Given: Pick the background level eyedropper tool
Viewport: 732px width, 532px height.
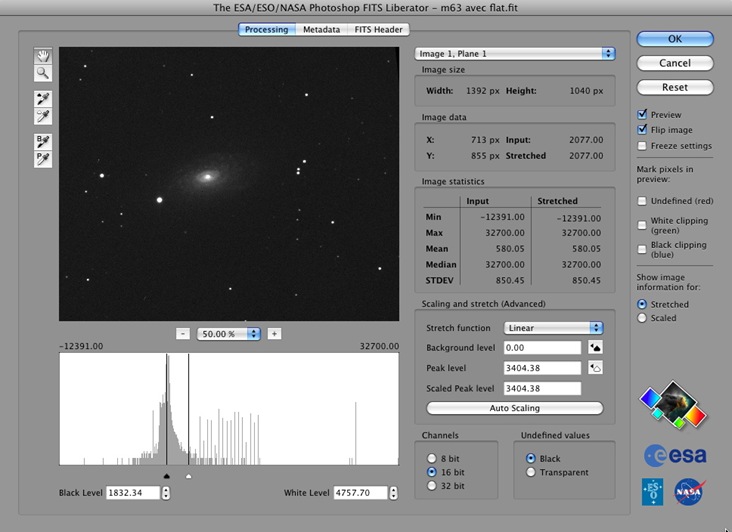Looking at the screenshot, I should pyautogui.click(x=43, y=99).
